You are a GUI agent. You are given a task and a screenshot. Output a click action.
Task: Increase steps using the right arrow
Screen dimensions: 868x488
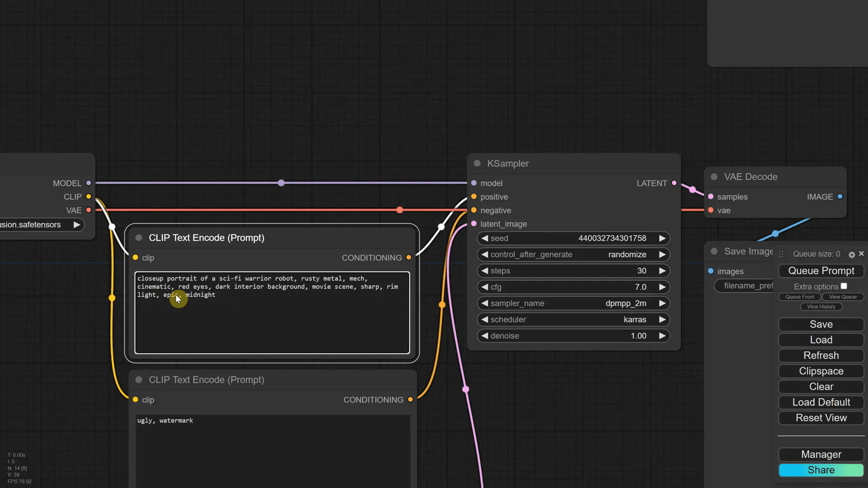click(663, 271)
